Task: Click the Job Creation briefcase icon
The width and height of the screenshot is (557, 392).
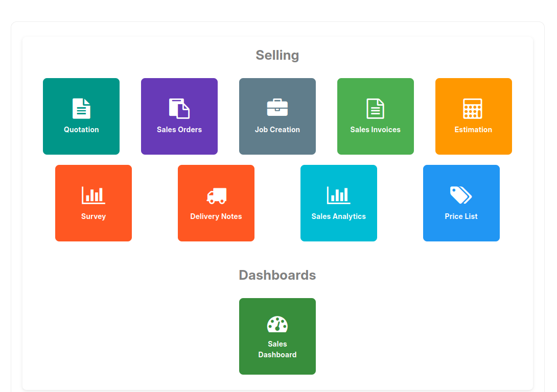Action: click(x=277, y=107)
